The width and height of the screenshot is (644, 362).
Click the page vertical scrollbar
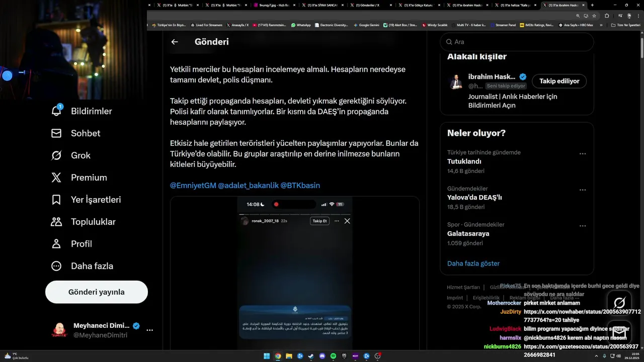click(x=641, y=49)
